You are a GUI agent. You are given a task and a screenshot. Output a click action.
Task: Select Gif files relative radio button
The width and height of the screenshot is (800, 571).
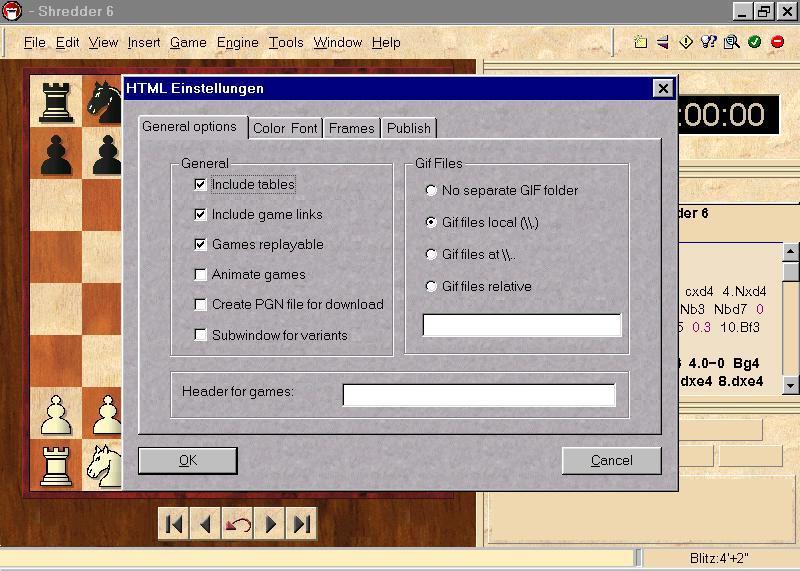coord(432,287)
